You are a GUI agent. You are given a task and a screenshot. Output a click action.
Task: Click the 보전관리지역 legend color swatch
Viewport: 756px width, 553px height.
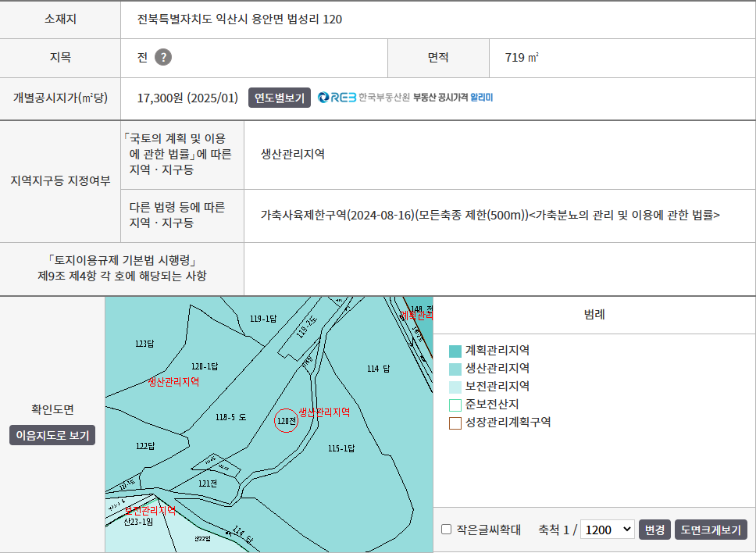(x=455, y=387)
